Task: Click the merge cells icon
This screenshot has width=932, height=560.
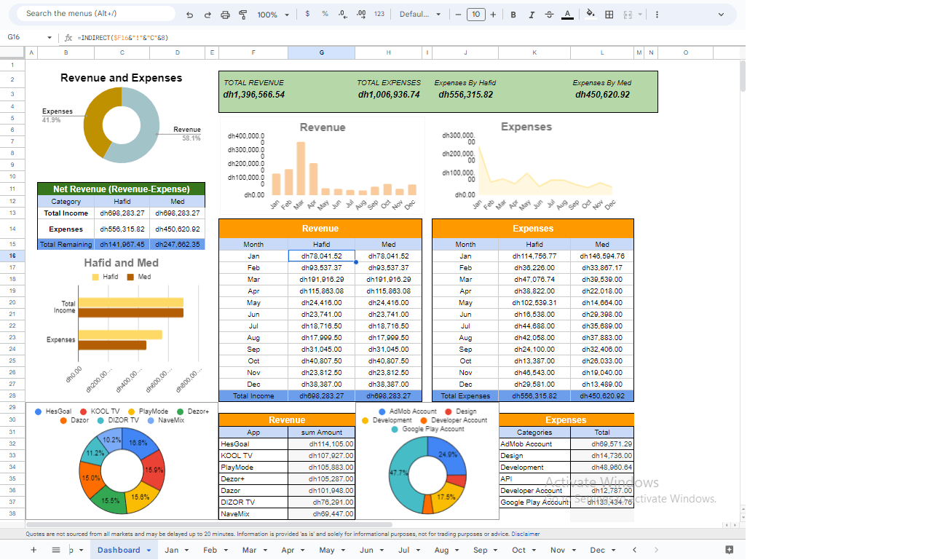Action: click(627, 15)
